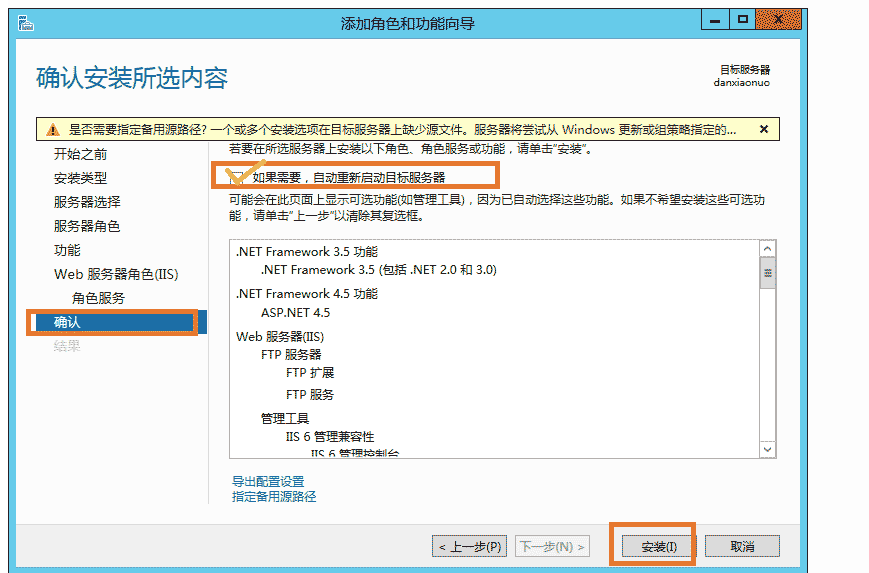The width and height of the screenshot is (869, 573).
Task: Select '.NET Framework 3.5 (包括 .NET 2.0 和 3.0)' row
Action: pyautogui.click(x=379, y=270)
